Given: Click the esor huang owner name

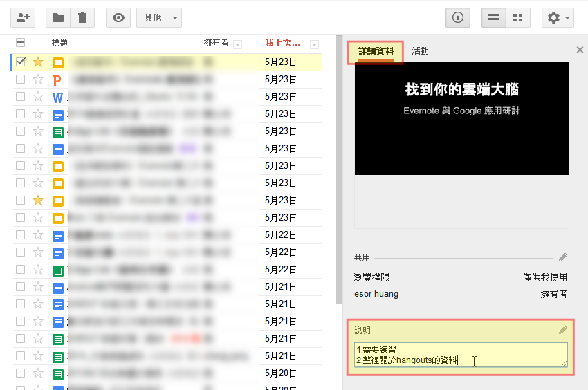Looking at the screenshot, I should 376,294.
